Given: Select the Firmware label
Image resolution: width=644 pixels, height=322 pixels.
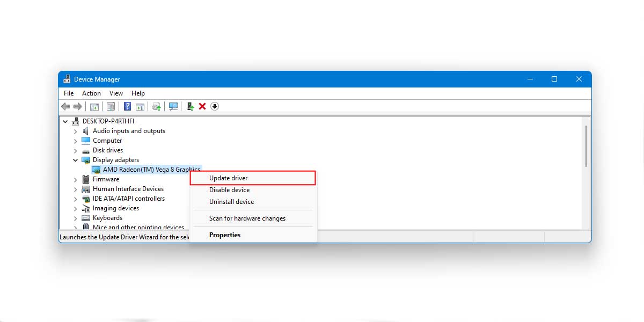Looking at the screenshot, I should (106, 179).
